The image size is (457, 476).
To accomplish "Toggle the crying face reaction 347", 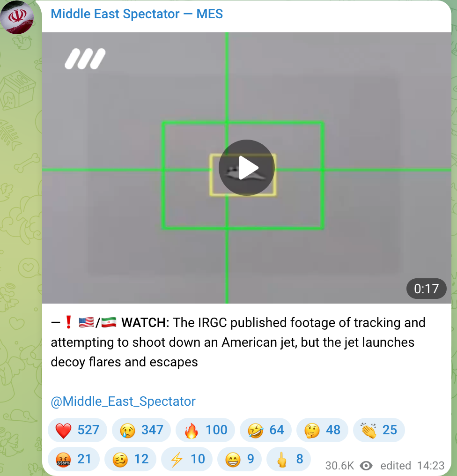I will coord(141,430).
